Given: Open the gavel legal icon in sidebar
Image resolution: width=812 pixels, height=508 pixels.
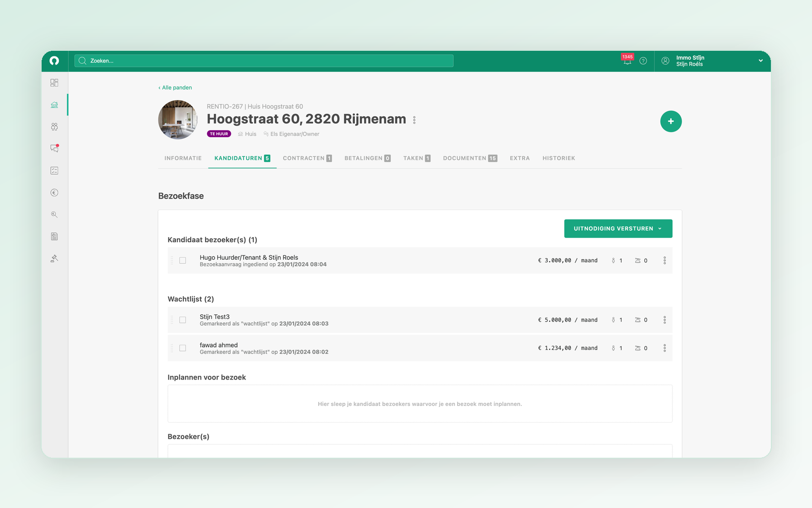Looking at the screenshot, I should pos(54,258).
